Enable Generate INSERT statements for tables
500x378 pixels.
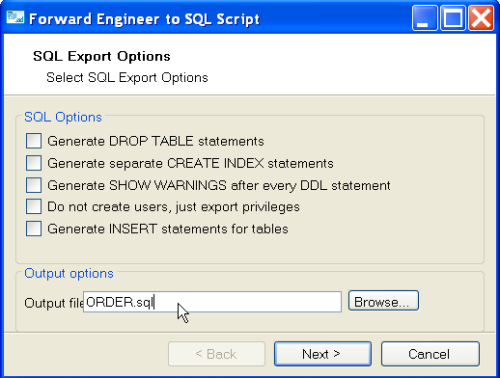[34, 229]
